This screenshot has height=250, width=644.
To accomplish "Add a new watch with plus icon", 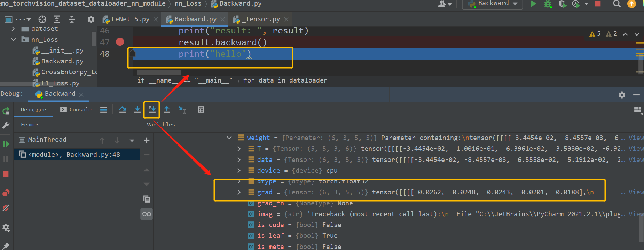I will pos(147,140).
